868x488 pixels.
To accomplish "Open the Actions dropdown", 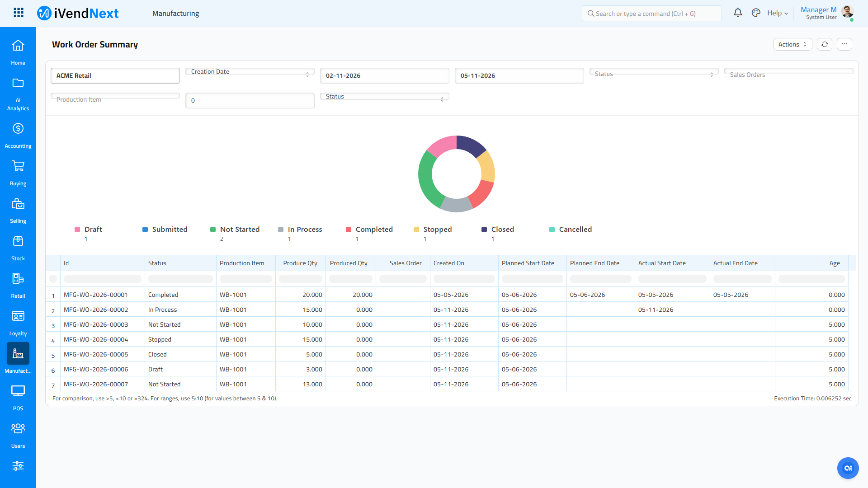I will (x=793, y=44).
